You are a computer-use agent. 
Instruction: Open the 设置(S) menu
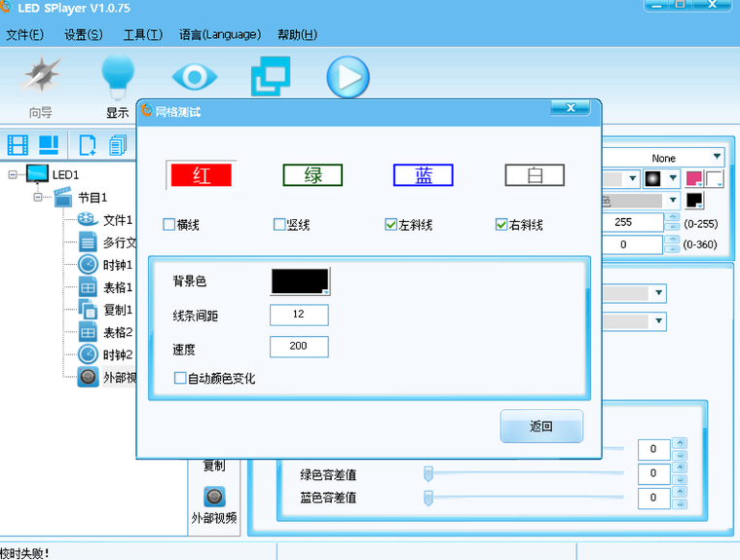point(83,34)
